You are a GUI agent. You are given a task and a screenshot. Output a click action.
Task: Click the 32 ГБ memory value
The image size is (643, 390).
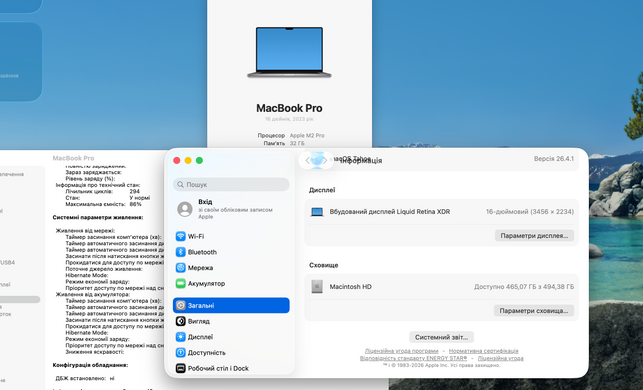[297, 144]
